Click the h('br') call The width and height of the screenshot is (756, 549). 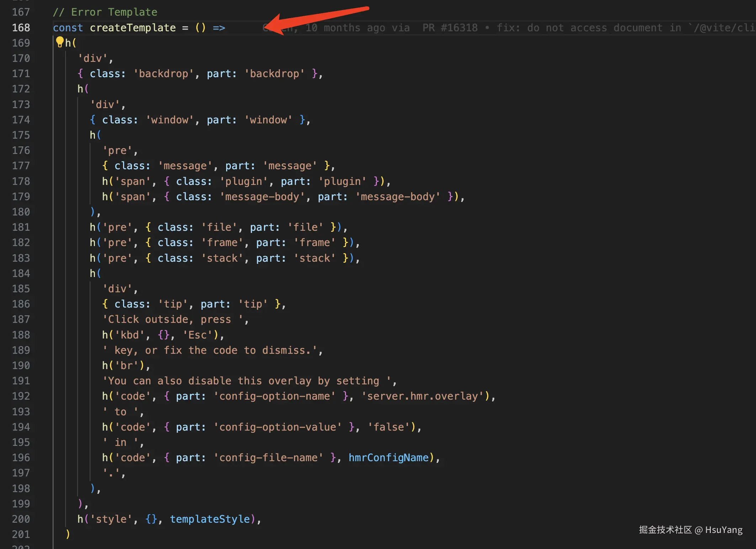click(x=123, y=366)
